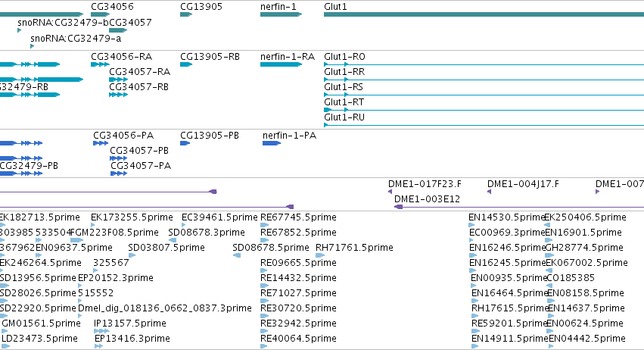The height and width of the screenshot is (350, 644).
Task: Click the nerfin-1 gene arrow glyph
Action: pos(281,14)
